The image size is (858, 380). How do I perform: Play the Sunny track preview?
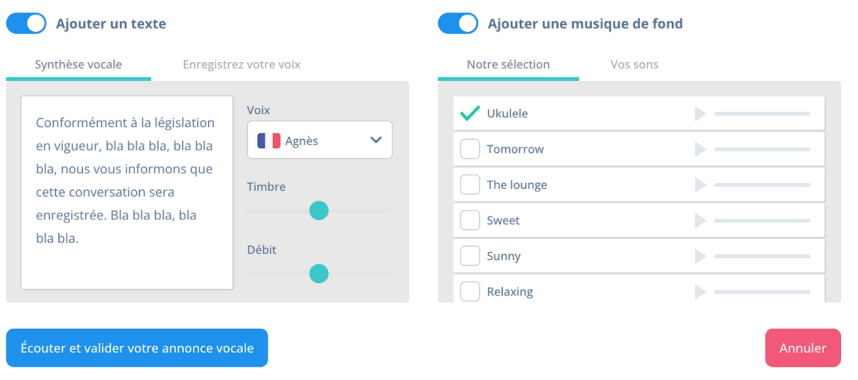700,256
